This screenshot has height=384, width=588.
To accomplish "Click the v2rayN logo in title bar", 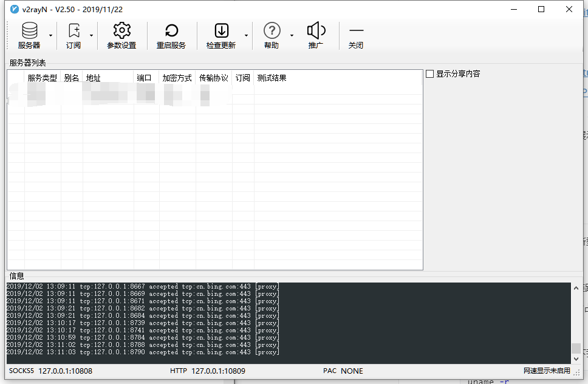I will click(15, 9).
